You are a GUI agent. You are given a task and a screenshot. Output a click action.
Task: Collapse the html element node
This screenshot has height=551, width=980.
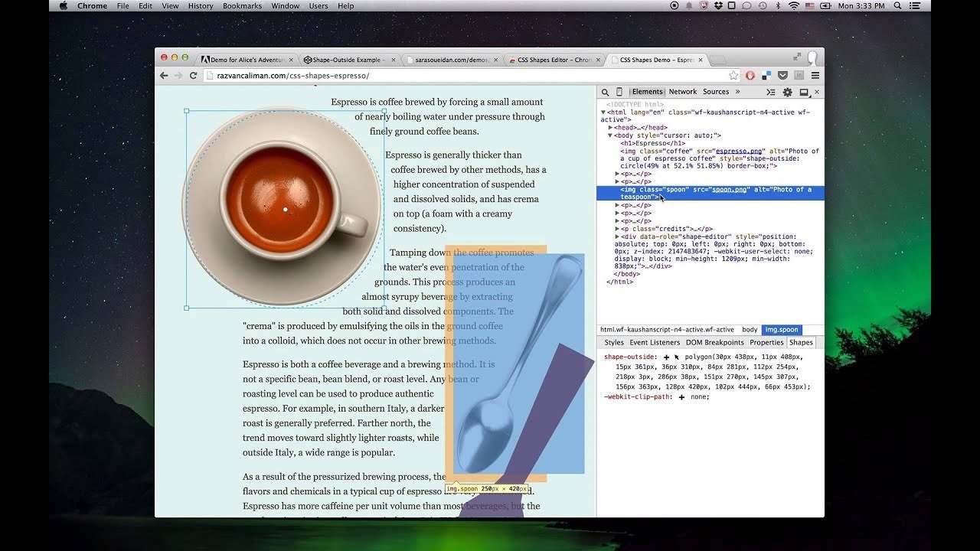pos(603,112)
